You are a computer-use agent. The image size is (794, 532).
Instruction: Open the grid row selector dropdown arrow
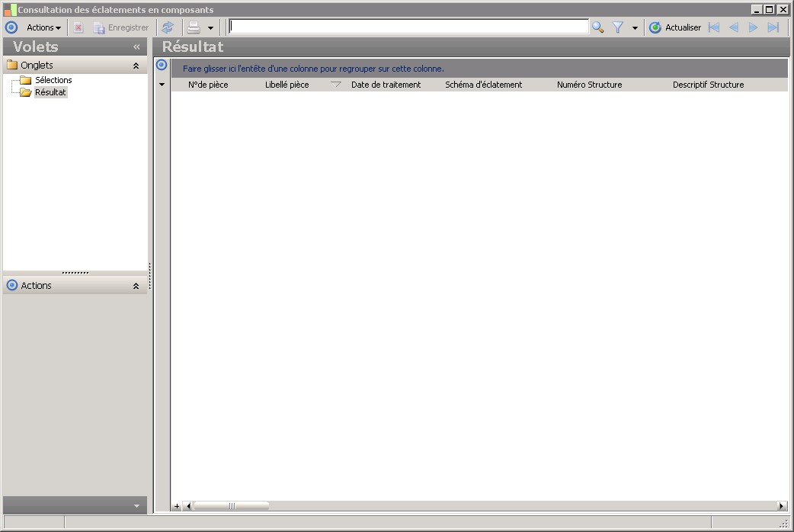click(162, 85)
